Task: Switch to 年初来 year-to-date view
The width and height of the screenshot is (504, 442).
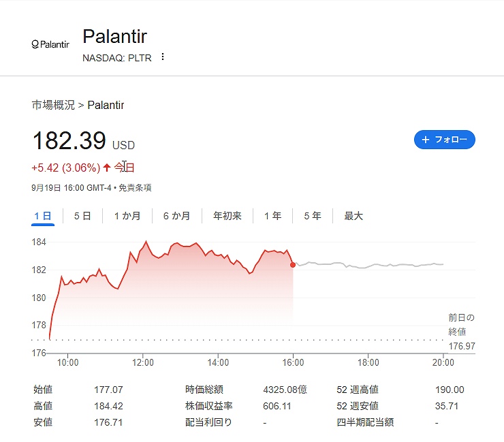Action: point(227,216)
